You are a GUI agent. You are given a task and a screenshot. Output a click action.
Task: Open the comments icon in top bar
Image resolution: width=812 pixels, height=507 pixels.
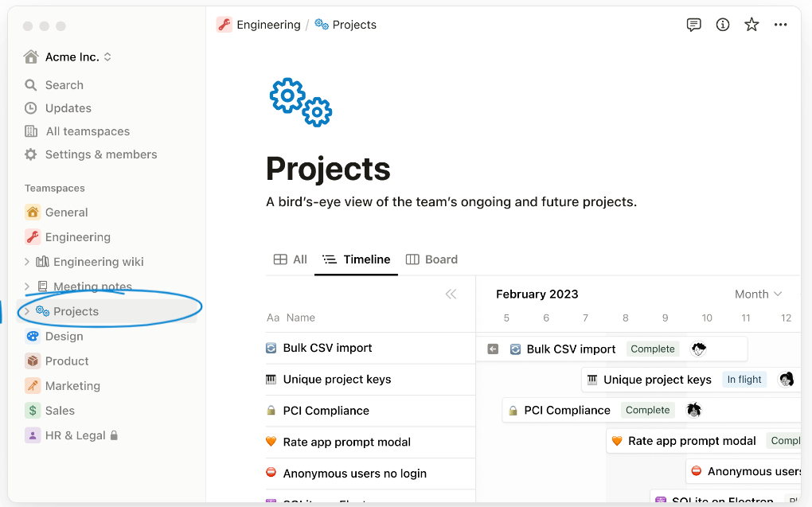point(693,25)
